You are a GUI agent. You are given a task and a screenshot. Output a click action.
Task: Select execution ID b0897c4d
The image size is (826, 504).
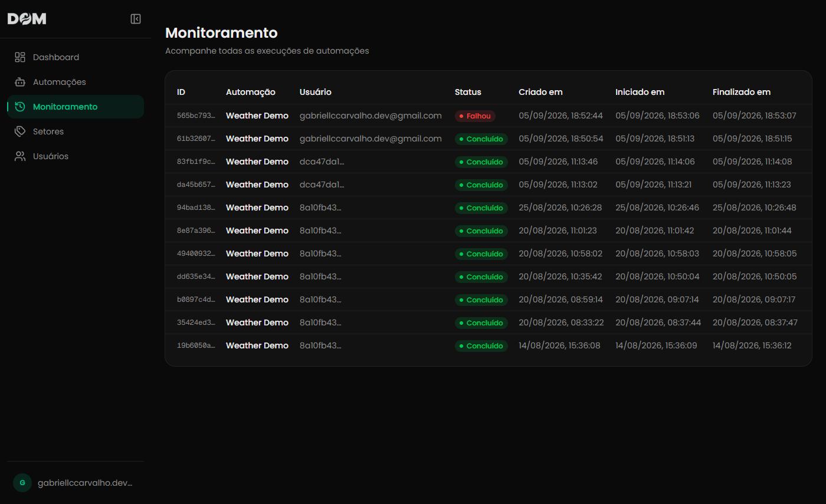[x=196, y=299]
